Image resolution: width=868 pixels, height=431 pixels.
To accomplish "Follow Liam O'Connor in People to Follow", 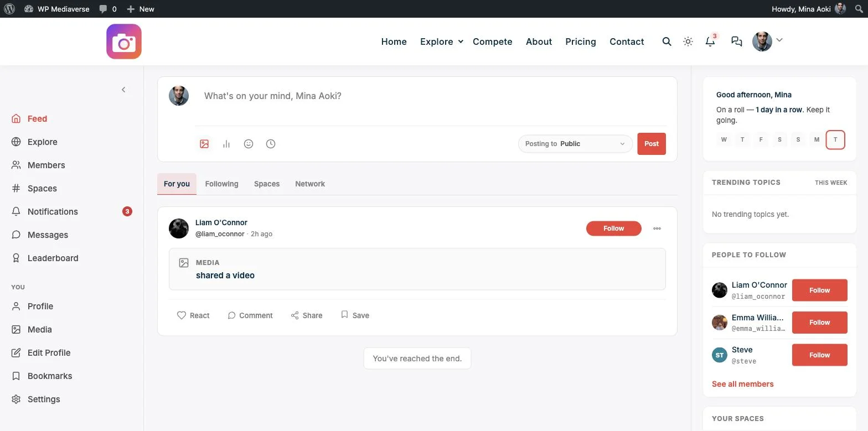I will click(x=820, y=290).
